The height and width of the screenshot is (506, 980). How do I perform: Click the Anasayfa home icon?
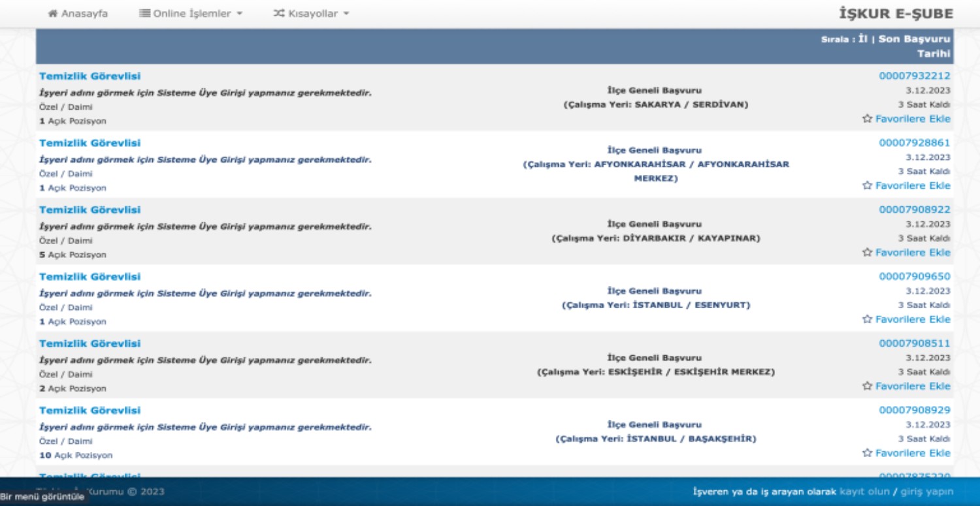pos(53,14)
